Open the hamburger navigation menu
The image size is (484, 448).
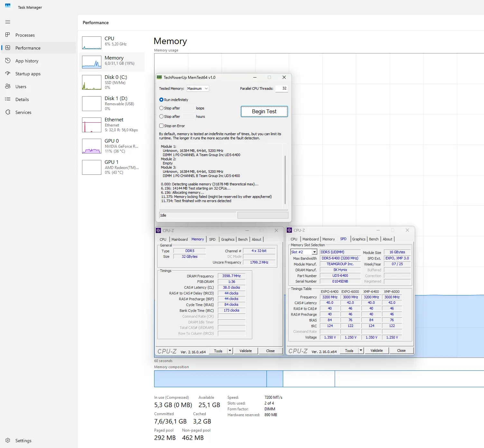tap(8, 22)
